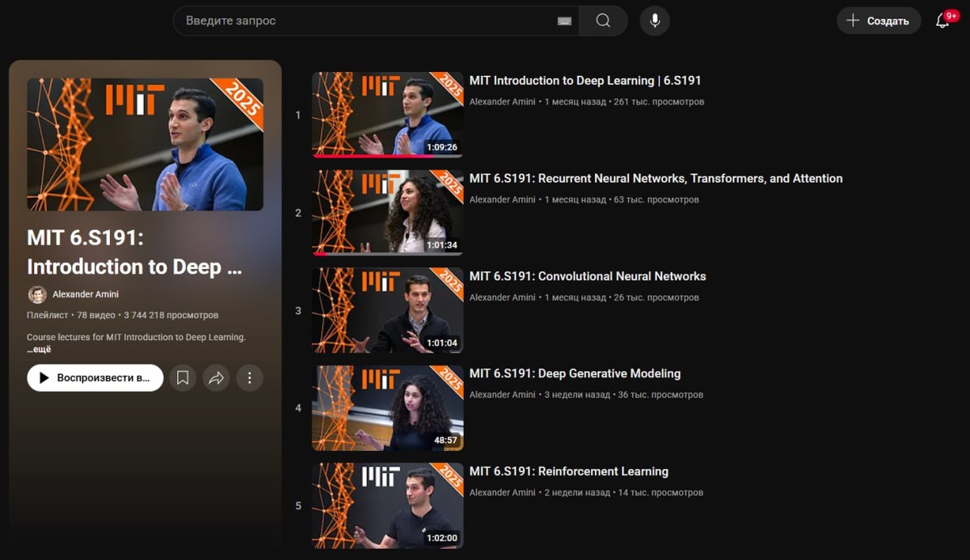Viewport: 970px width, 560px height.
Task: Open title MIT 6.S191: Convolutional Neural Networks
Action: [x=588, y=276]
